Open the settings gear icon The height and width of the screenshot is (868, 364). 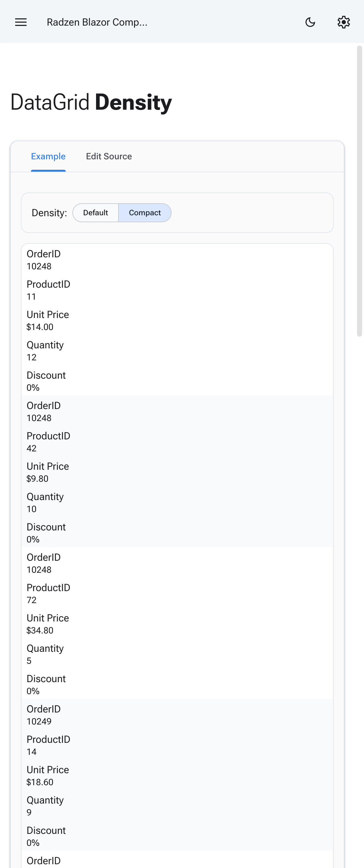point(344,22)
